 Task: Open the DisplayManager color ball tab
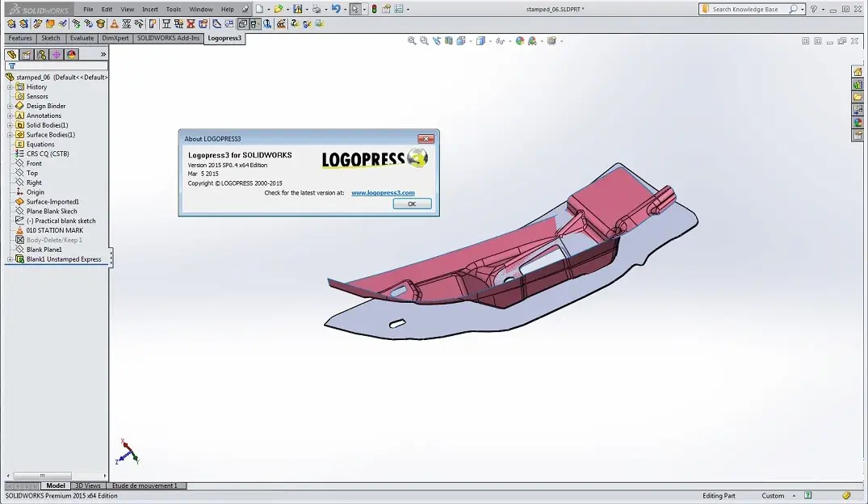pos(71,54)
